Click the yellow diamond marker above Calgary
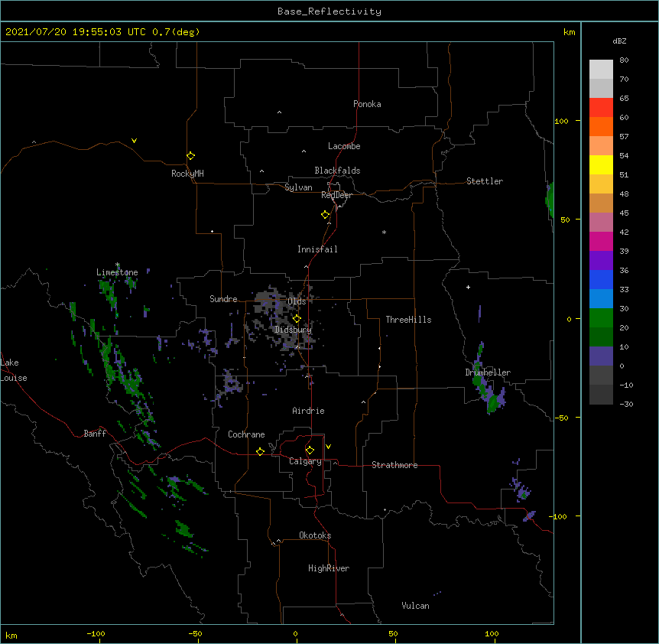The width and height of the screenshot is (659, 644). pos(310,450)
